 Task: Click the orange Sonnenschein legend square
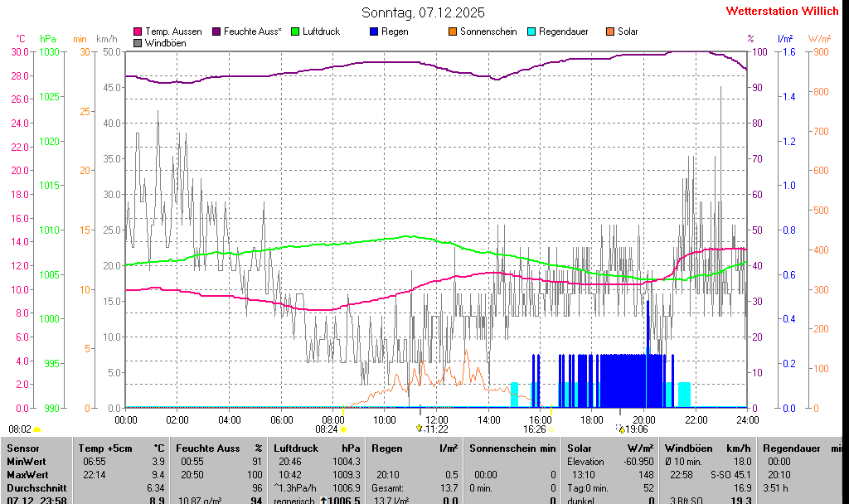coord(453,31)
